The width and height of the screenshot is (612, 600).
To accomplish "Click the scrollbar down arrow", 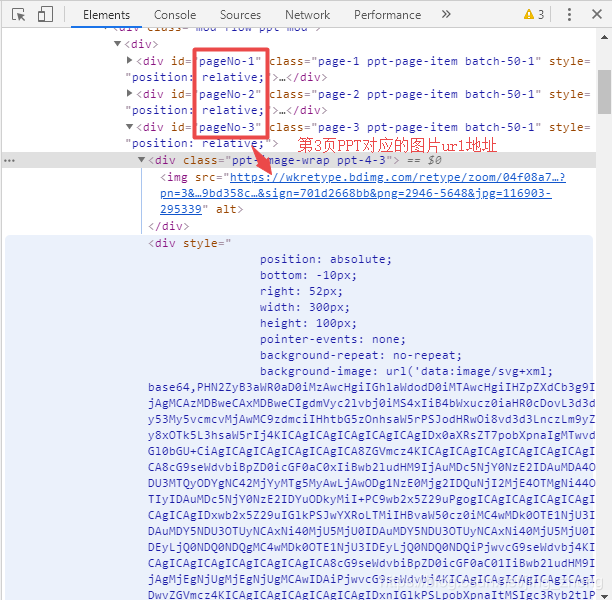I will (604, 595).
